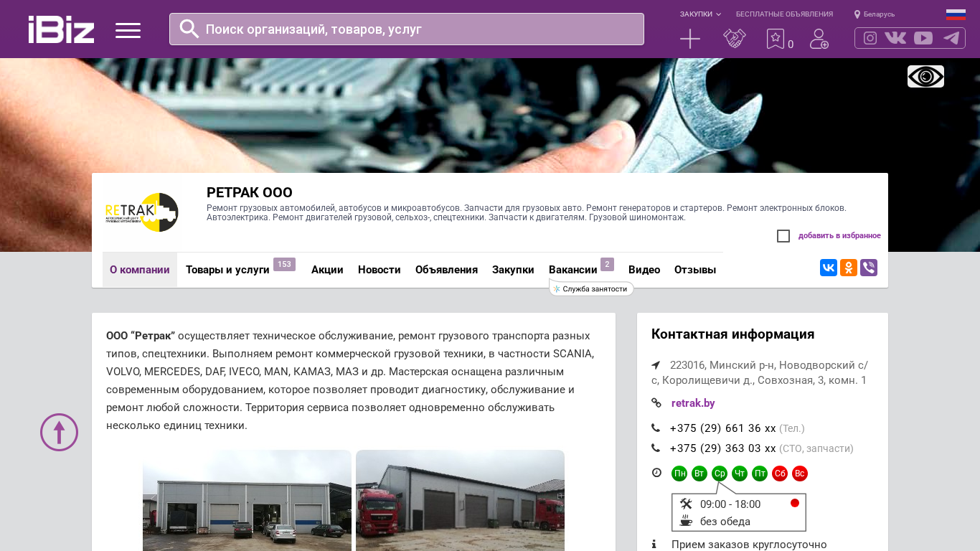Open the 'О компании' tab
The image size is (980, 551).
(x=140, y=270)
